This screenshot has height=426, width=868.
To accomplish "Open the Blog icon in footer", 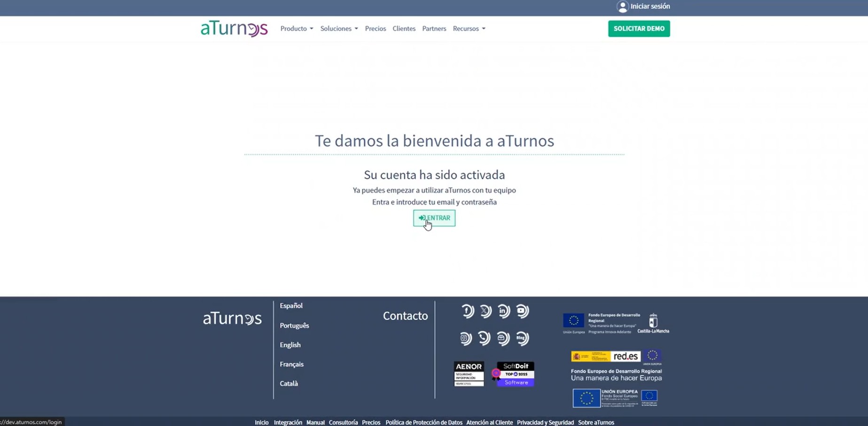I will [522, 338].
